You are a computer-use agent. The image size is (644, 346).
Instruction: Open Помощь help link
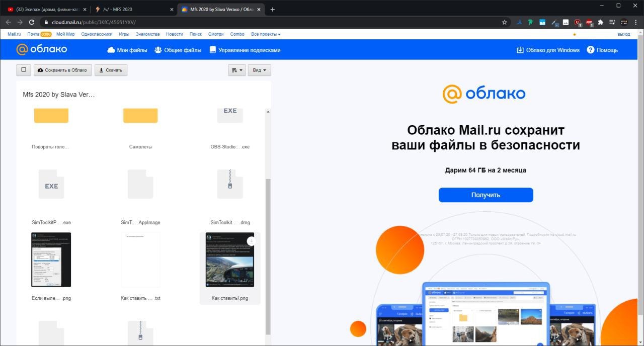(602, 50)
